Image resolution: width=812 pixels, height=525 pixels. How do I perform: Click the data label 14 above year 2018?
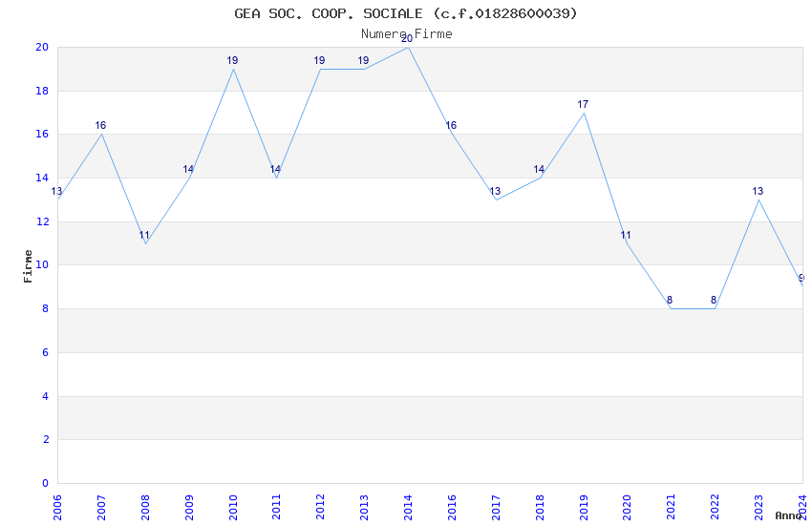(539, 169)
